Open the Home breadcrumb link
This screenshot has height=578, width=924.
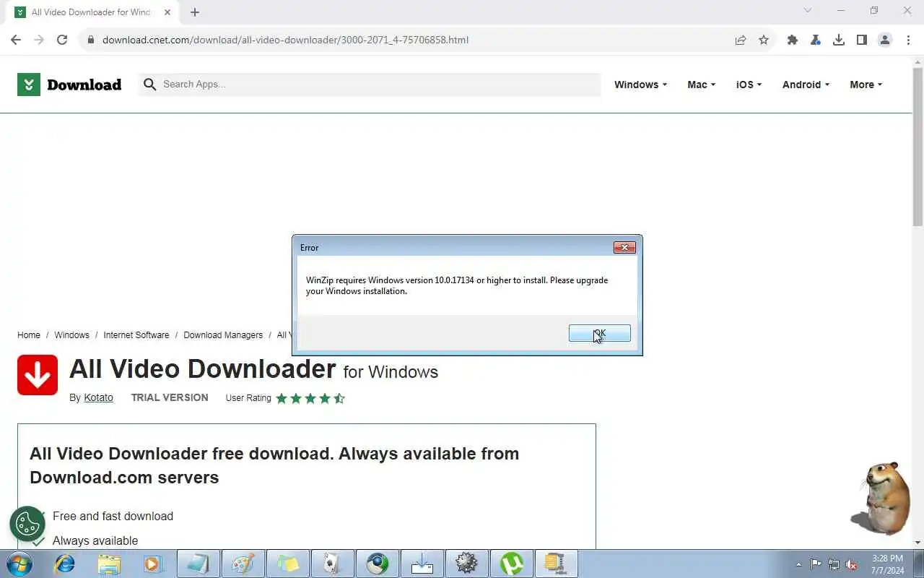pyautogui.click(x=29, y=335)
